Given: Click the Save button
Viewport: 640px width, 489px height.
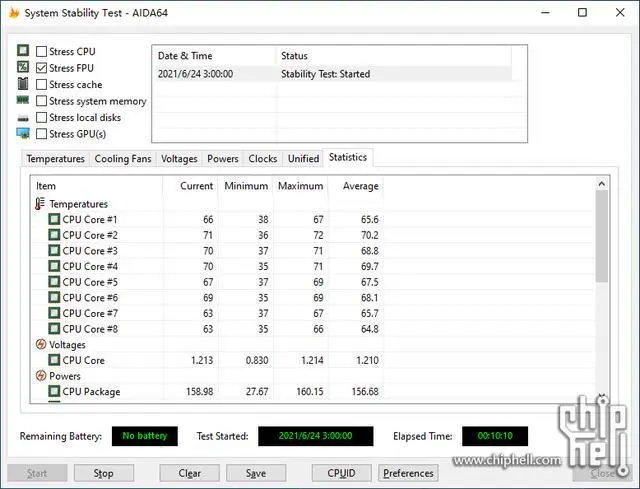Looking at the screenshot, I should [x=256, y=473].
